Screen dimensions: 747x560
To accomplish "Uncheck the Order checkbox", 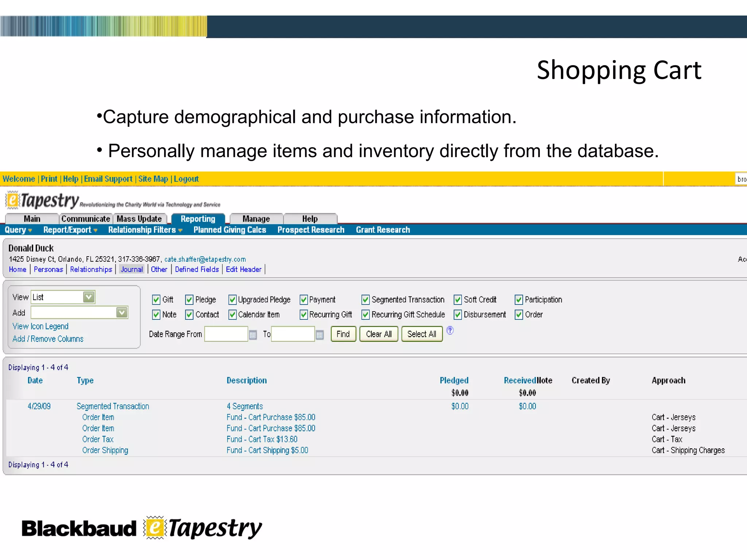I will tap(519, 315).
